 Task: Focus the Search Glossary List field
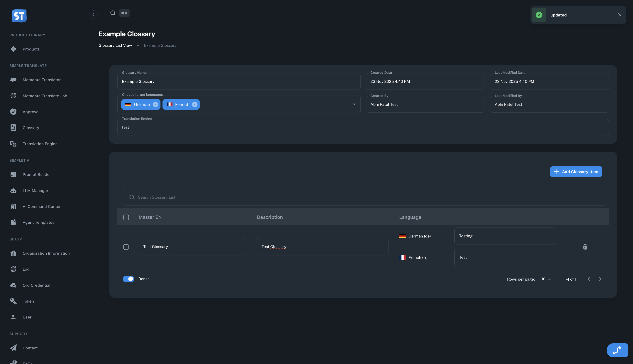[365, 197]
